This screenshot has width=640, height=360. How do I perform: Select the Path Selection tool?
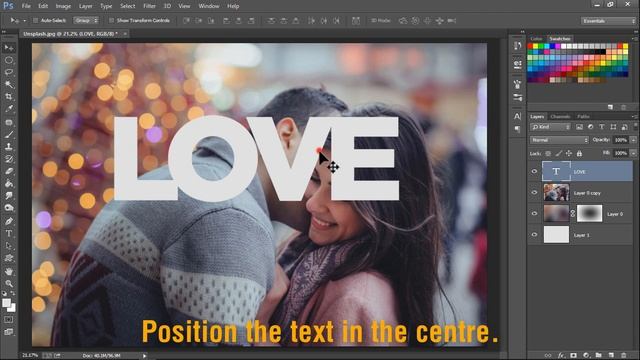point(9,246)
